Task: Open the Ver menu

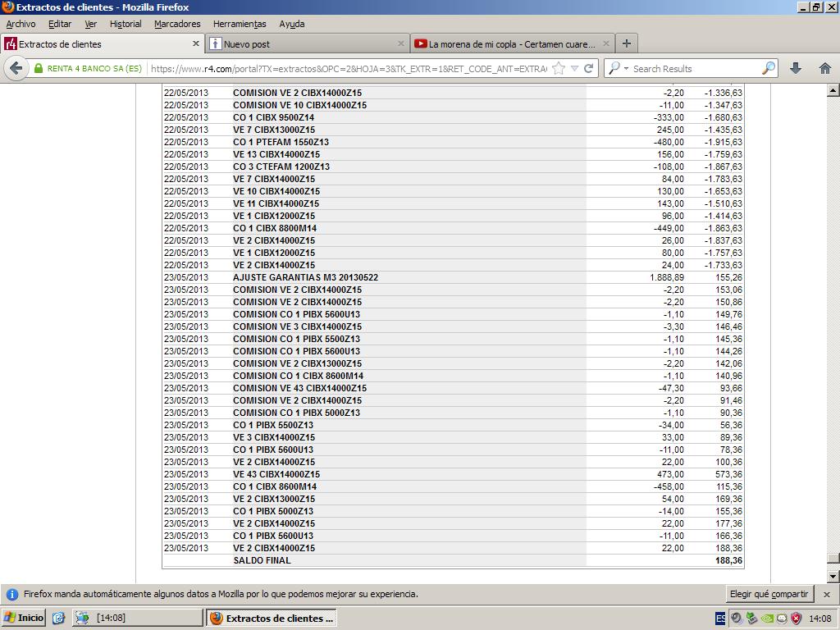Action: point(91,24)
